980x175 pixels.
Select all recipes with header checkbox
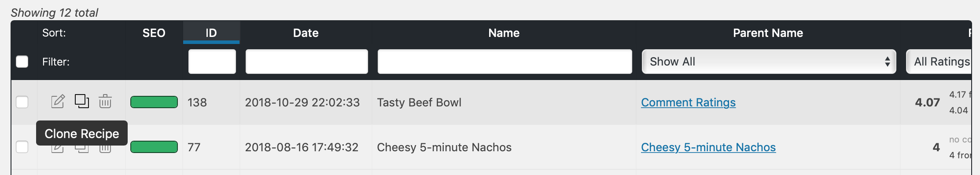(x=22, y=62)
